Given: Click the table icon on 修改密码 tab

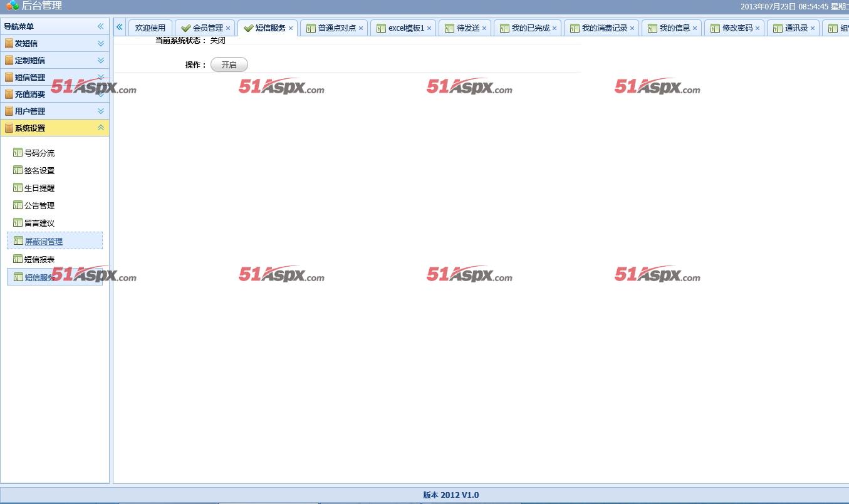Looking at the screenshot, I should 715,28.
